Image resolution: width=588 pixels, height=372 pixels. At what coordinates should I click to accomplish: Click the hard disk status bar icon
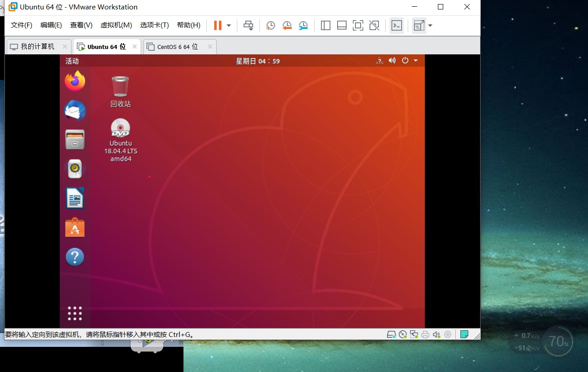[x=392, y=334]
